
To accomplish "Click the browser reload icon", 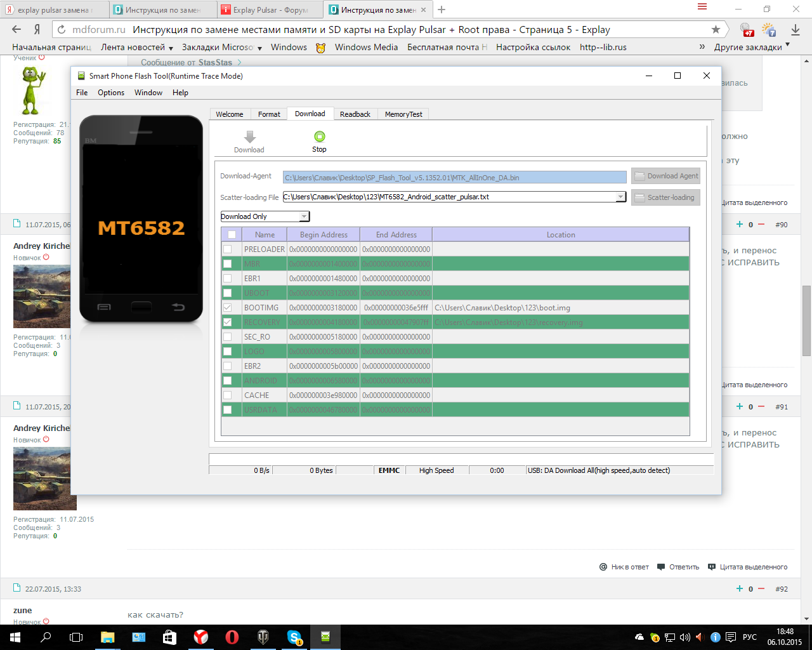I will point(61,30).
